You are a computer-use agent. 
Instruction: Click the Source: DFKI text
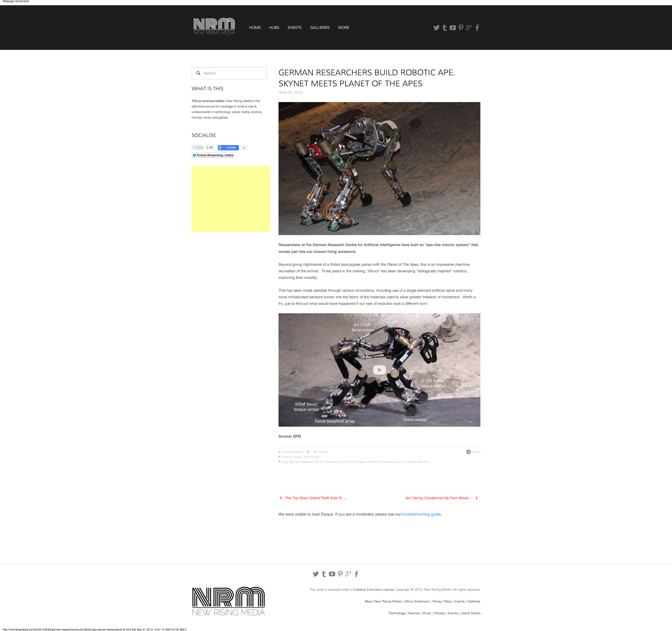pos(290,437)
